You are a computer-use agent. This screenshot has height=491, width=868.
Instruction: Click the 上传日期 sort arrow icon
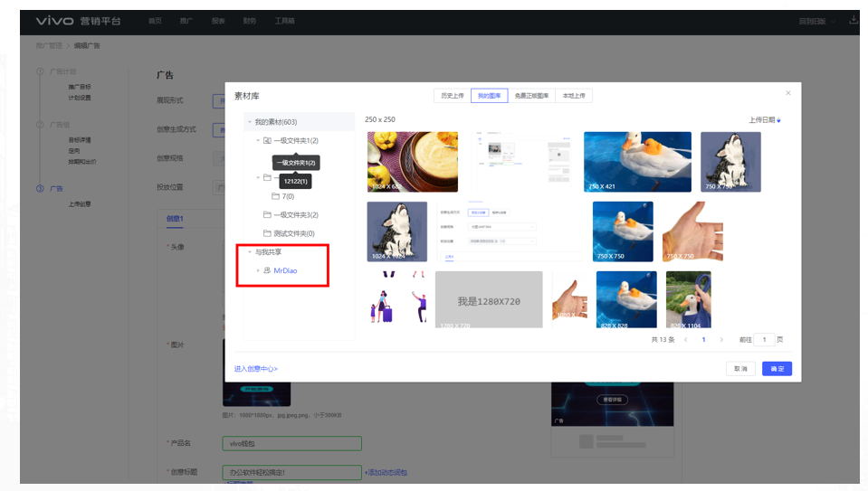(778, 120)
